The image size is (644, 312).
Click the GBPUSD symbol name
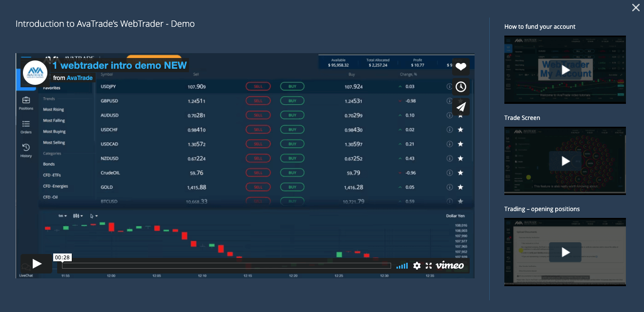point(109,101)
